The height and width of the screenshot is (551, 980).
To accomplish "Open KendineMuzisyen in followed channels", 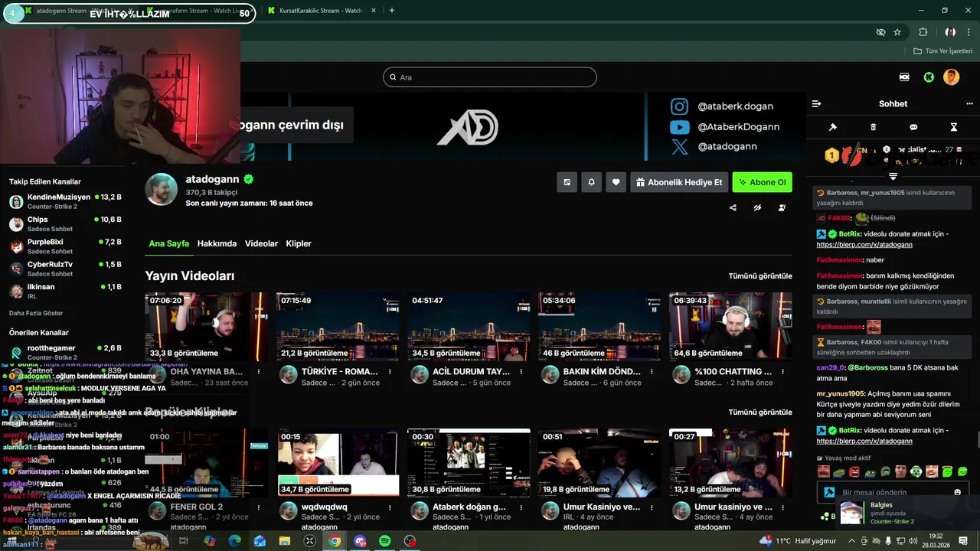I will click(x=65, y=202).
